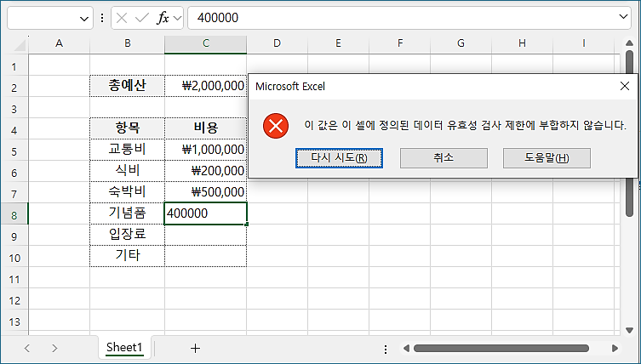Click the formula bar cancel X icon
Image resolution: width=641 pixels, height=364 pixels.
pos(123,18)
